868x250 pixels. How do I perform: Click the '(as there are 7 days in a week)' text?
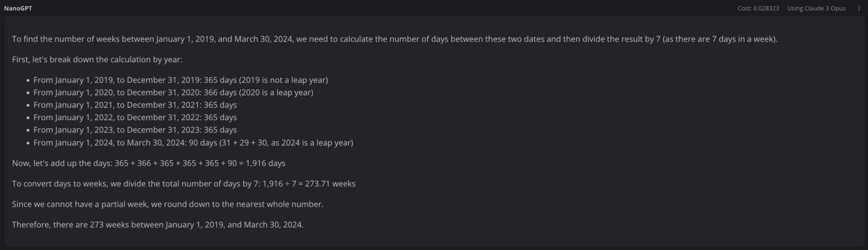pyautogui.click(x=720, y=39)
